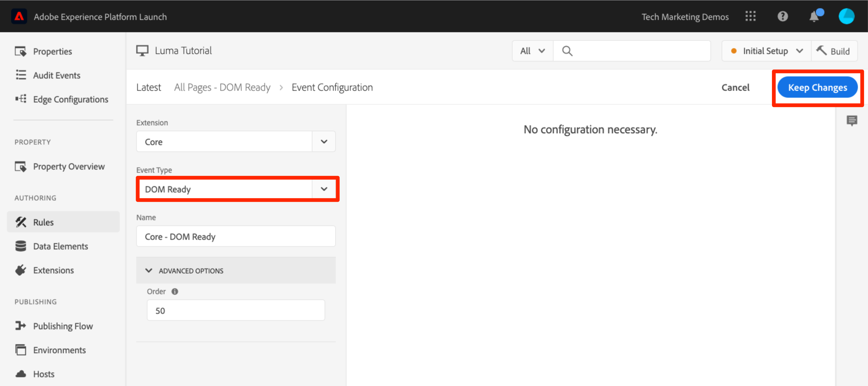This screenshot has width=868, height=386.
Task: Expand the Event Type dropdown
Action: (324, 189)
